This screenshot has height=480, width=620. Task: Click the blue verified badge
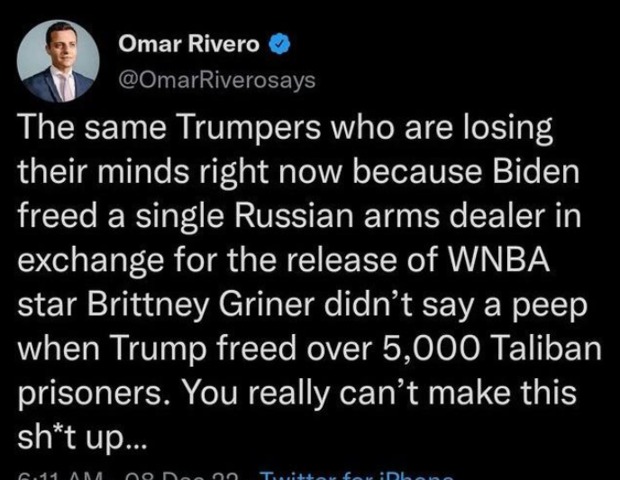[x=280, y=44]
